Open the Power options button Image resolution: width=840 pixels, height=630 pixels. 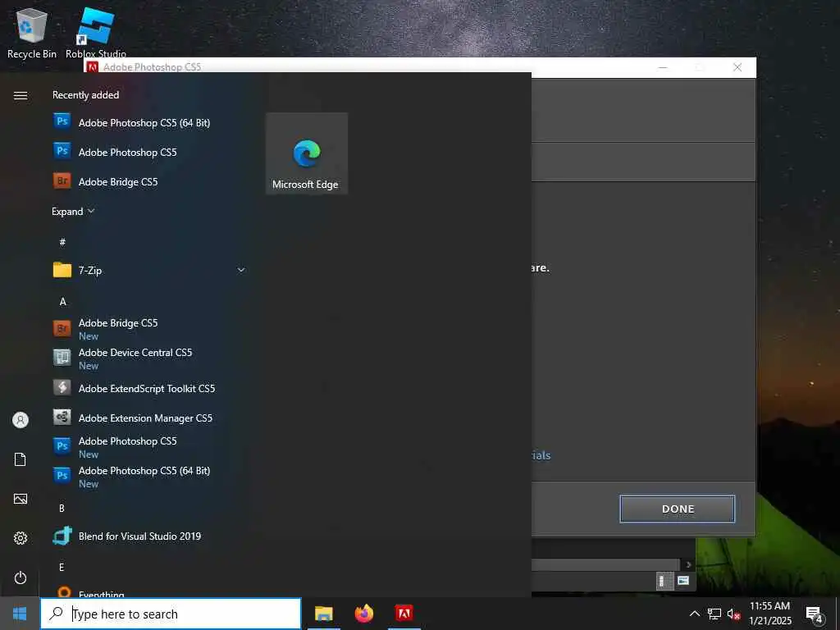click(21, 577)
